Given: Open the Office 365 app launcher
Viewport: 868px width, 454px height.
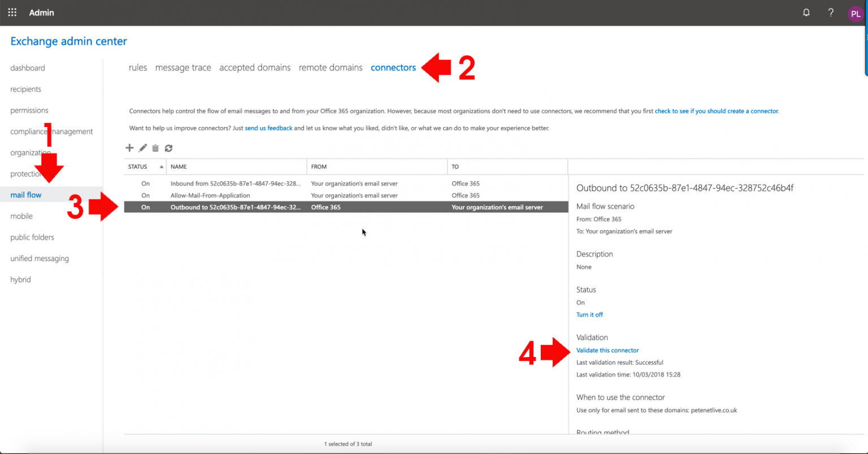Looking at the screenshot, I should 12,12.
